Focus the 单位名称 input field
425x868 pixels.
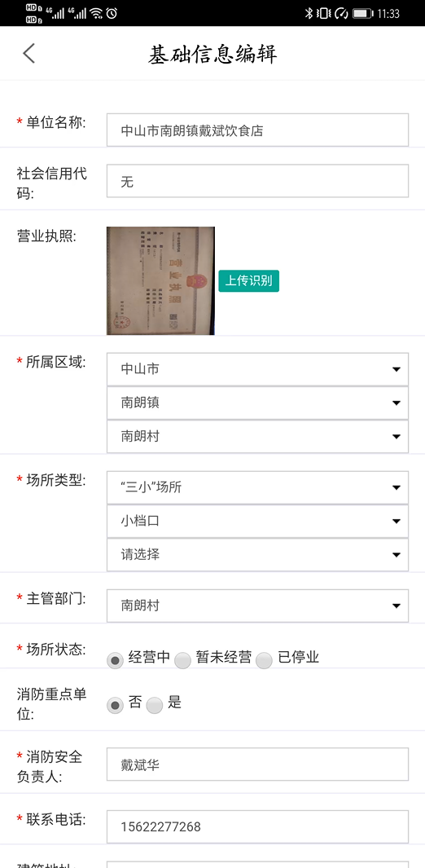[x=257, y=130]
